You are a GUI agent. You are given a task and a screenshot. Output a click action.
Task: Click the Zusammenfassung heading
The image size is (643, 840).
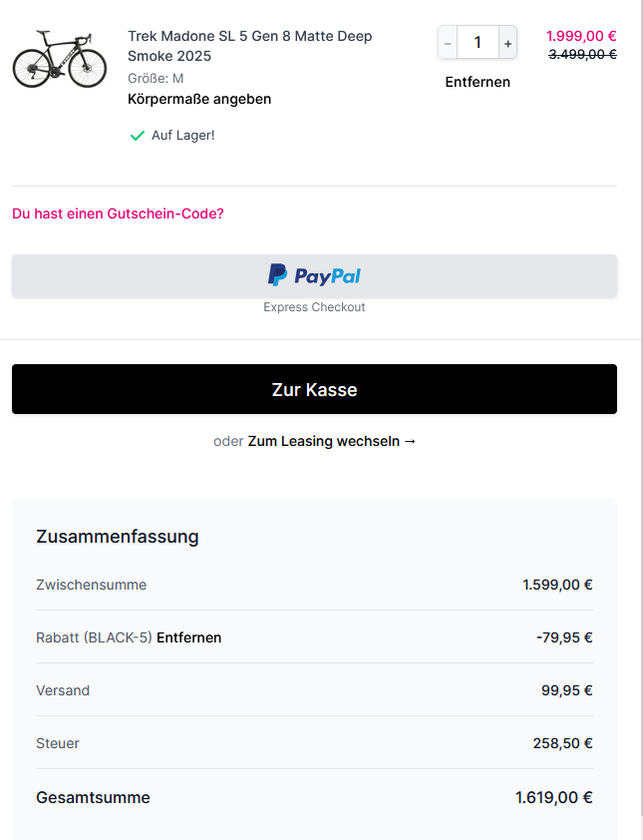[118, 537]
